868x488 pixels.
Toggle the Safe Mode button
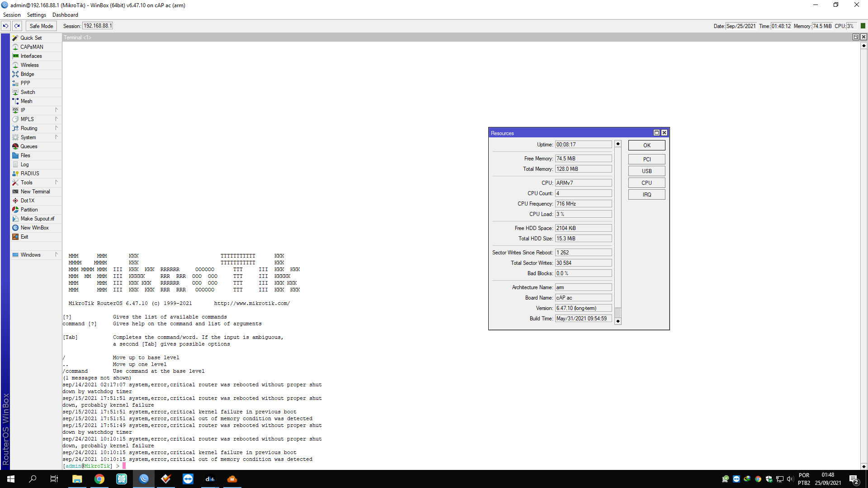tap(41, 26)
